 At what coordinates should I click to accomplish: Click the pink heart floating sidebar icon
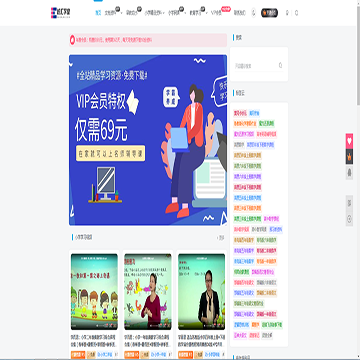point(349,141)
